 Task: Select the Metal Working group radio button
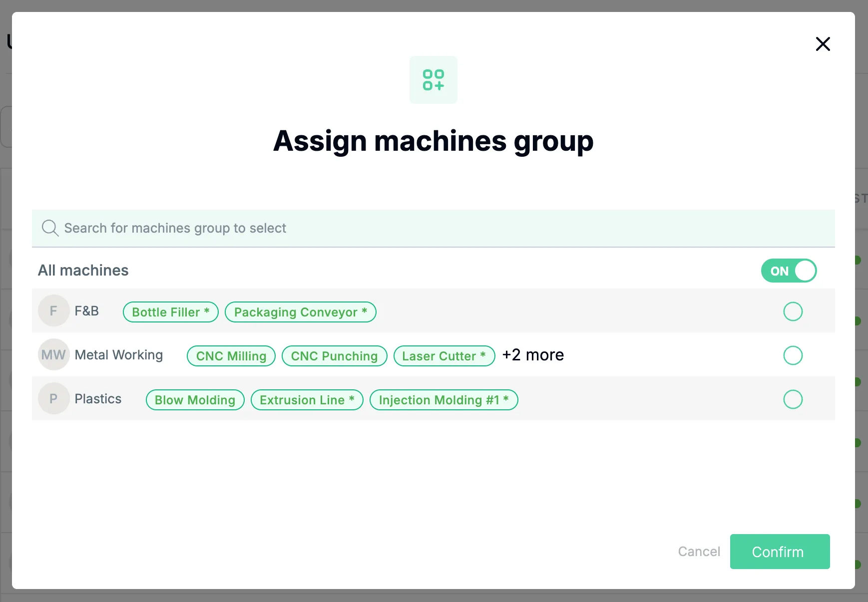click(x=793, y=355)
